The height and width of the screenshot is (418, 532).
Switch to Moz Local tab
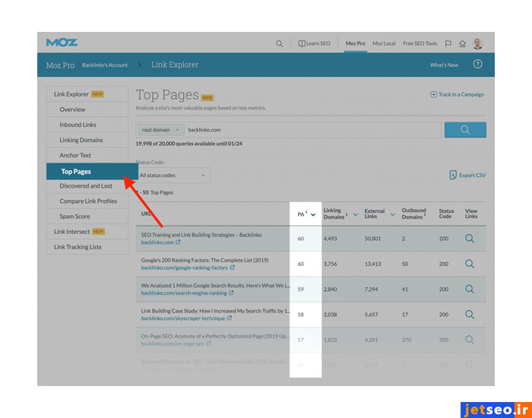pyautogui.click(x=384, y=43)
